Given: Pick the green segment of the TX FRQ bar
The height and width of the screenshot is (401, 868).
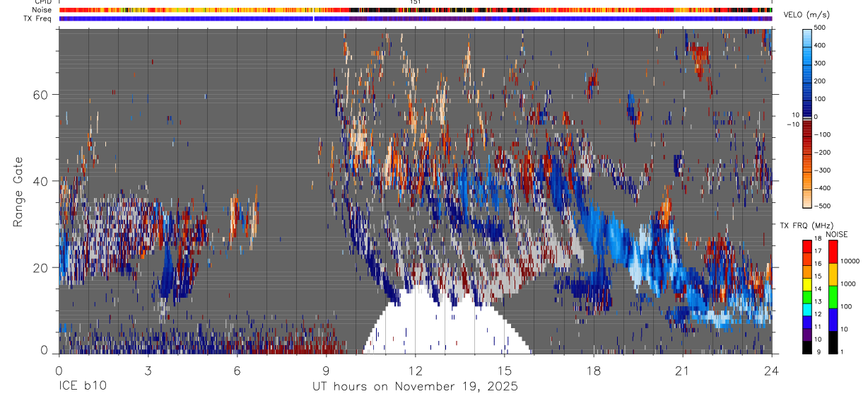Looking at the screenshot, I should (807, 298).
